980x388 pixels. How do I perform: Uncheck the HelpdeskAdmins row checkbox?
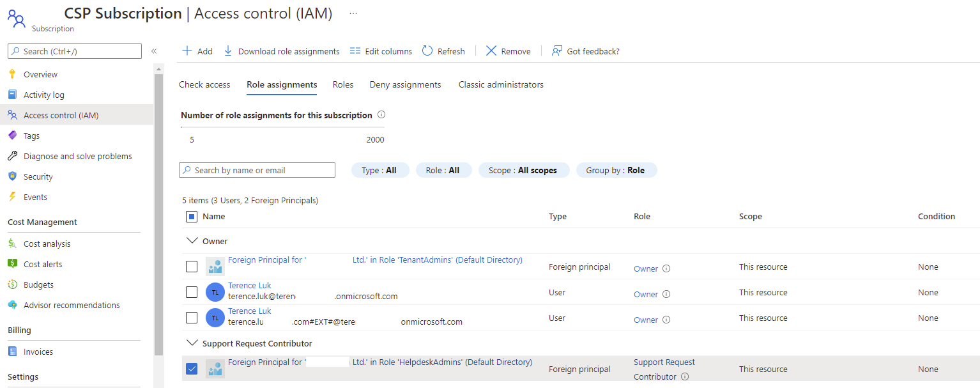[192, 369]
